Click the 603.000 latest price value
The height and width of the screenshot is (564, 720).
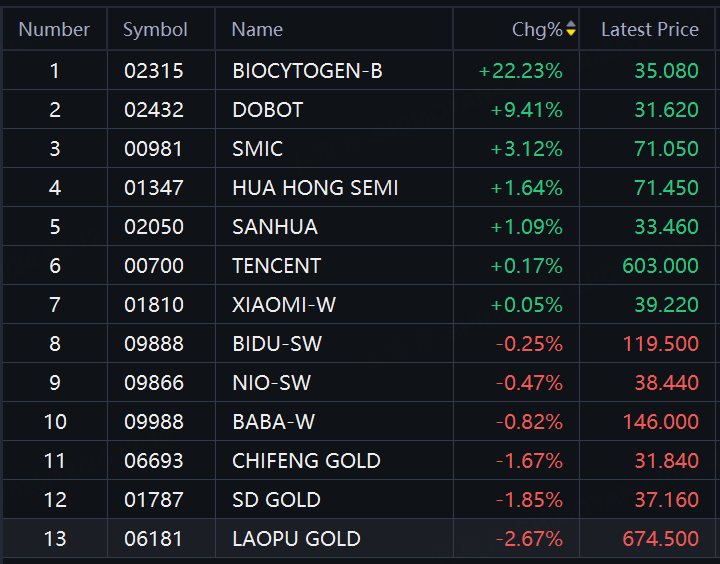pos(660,266)
